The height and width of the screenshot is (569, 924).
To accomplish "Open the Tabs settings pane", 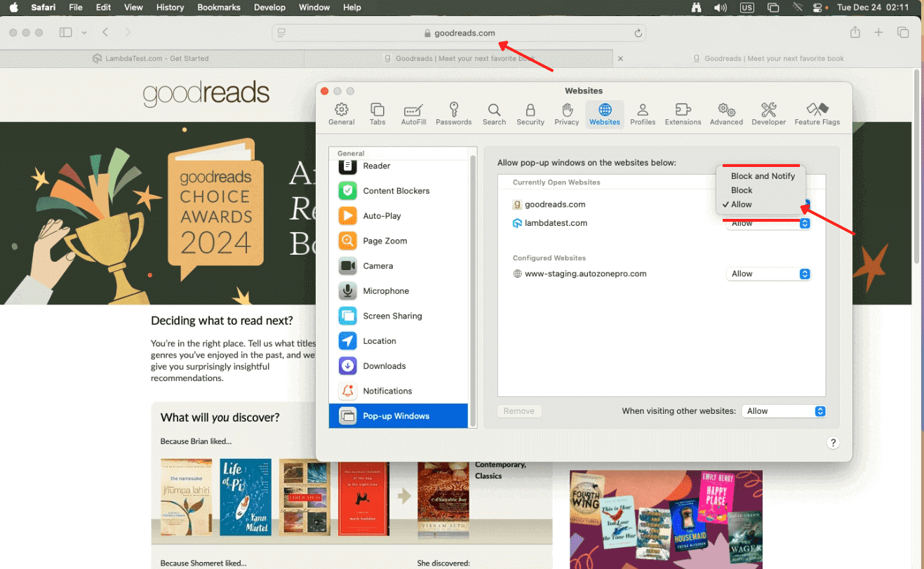I will 377,114.
